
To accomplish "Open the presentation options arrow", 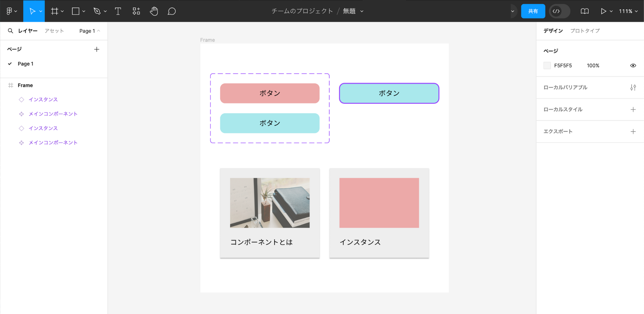I will pyautogui.click(x=611, y=11).
